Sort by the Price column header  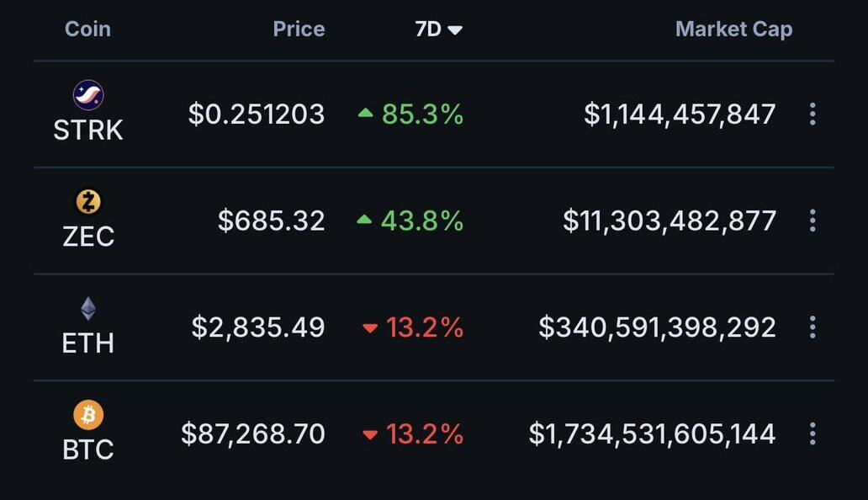point(299,29)
